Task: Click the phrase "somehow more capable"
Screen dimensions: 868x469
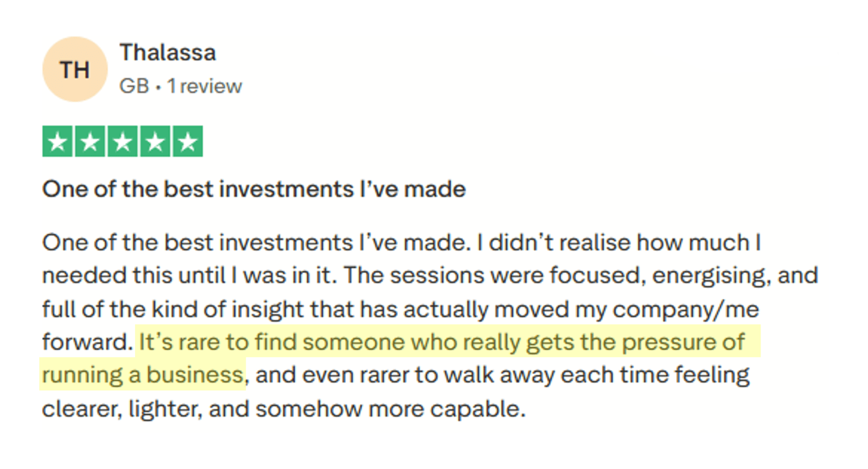Action: coord(391,409)
